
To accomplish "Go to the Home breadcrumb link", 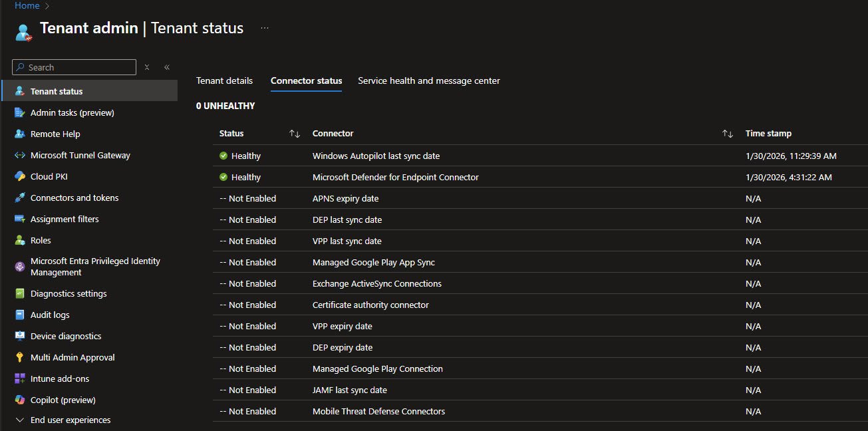I will pos(27,5).
